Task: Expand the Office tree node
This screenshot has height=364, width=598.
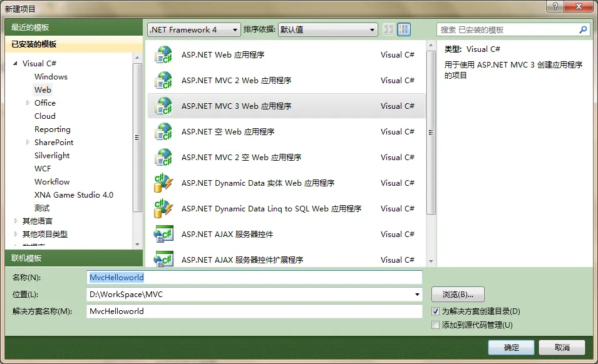Action: pyautogui.click(x=28, y=103)
